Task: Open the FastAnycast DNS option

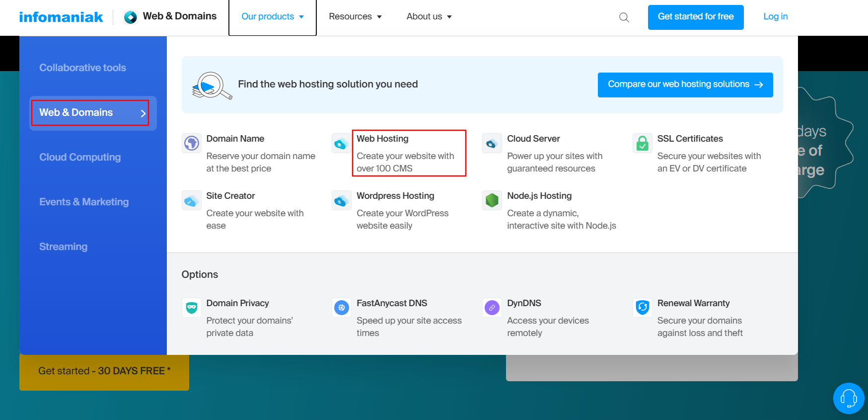Action: 392,303
